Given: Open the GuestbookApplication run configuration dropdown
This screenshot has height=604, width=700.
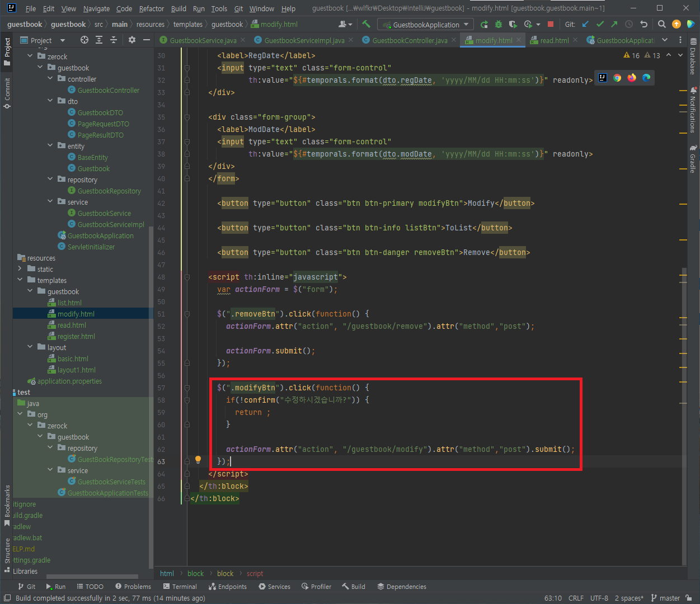Looking at the screenshot, I should click(425, 25).
